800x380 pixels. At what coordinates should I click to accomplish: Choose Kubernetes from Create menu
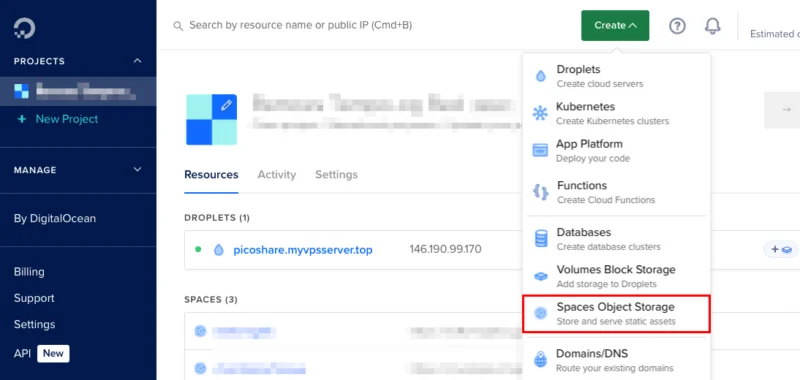[x=616, y=113]
